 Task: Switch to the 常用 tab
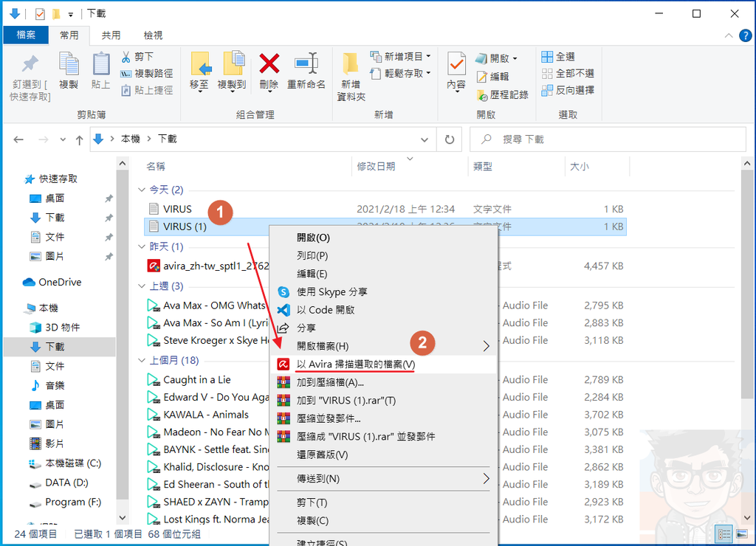click(x=69, y=35)
